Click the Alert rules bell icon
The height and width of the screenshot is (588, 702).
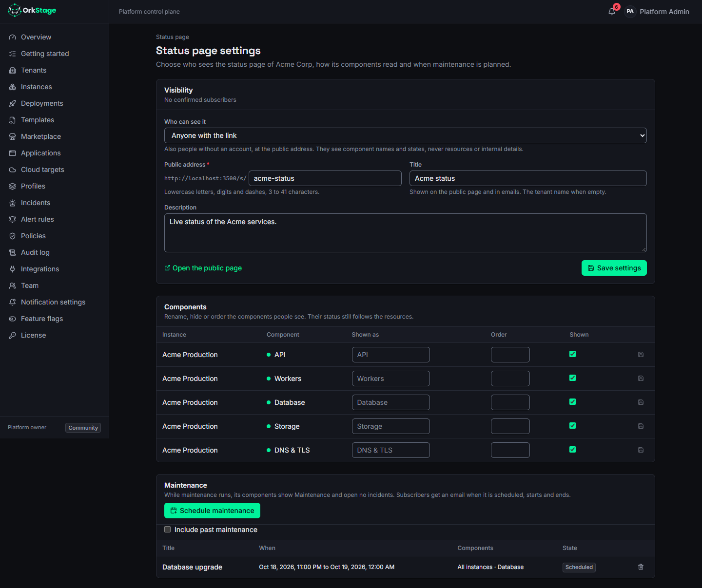click(13, 220)
